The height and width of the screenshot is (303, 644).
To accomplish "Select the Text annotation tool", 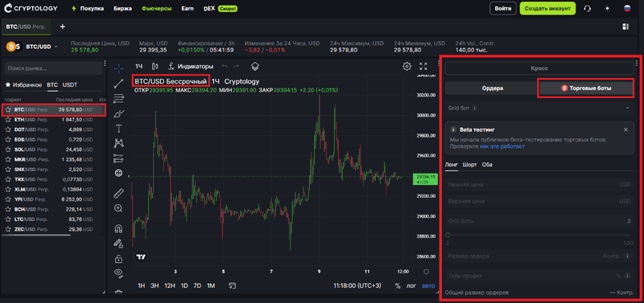I will tap(118, 129).
